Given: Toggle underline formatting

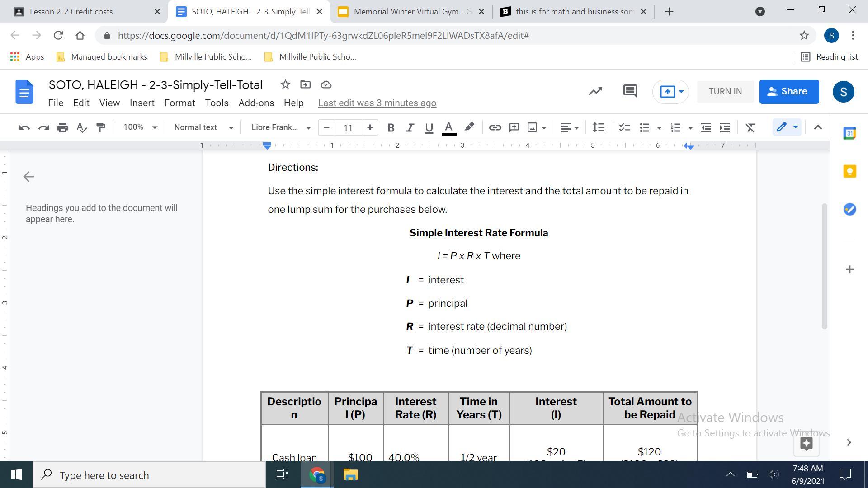Looking at the screenshot, I should [429, 127].
